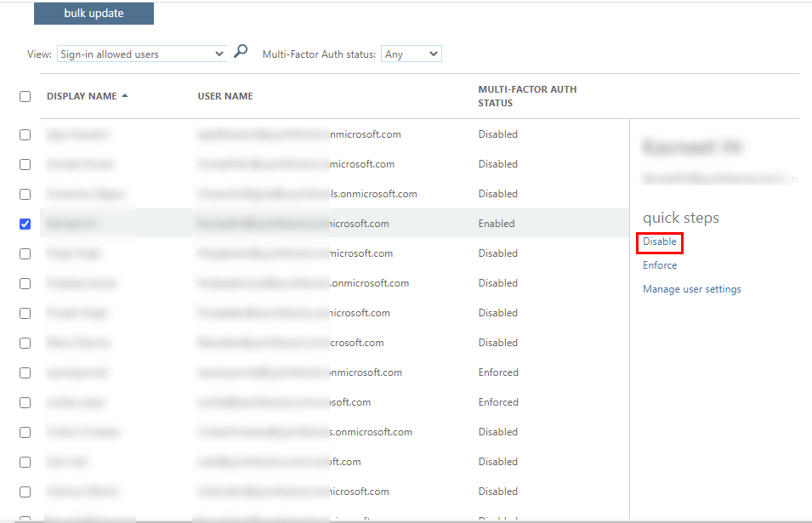Open the View 'Sign-in allowed users' dropdown
The width and height of the screenshot is (812, 523).
tap(141, 54)
